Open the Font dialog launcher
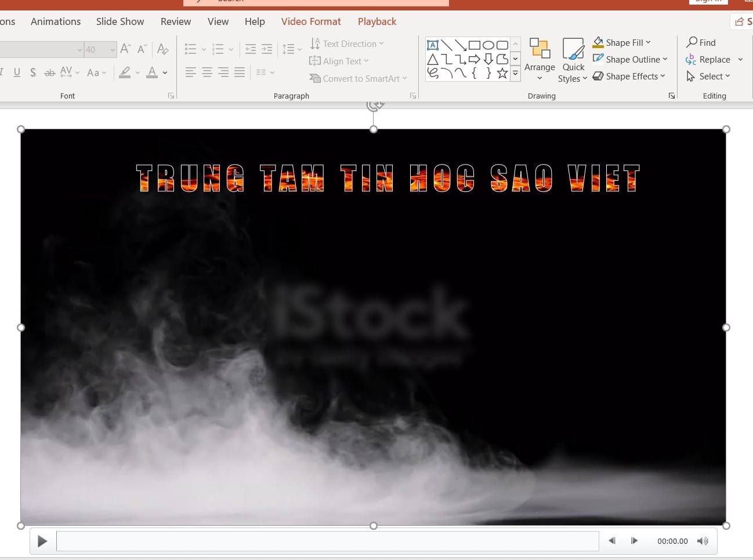 [x=171, y=96]
